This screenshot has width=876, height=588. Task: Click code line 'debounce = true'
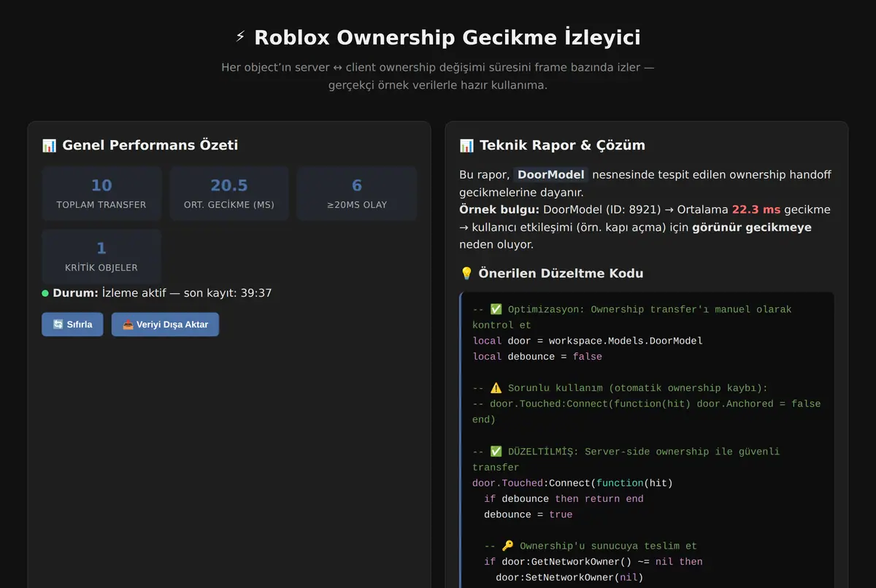coord(528,514)
